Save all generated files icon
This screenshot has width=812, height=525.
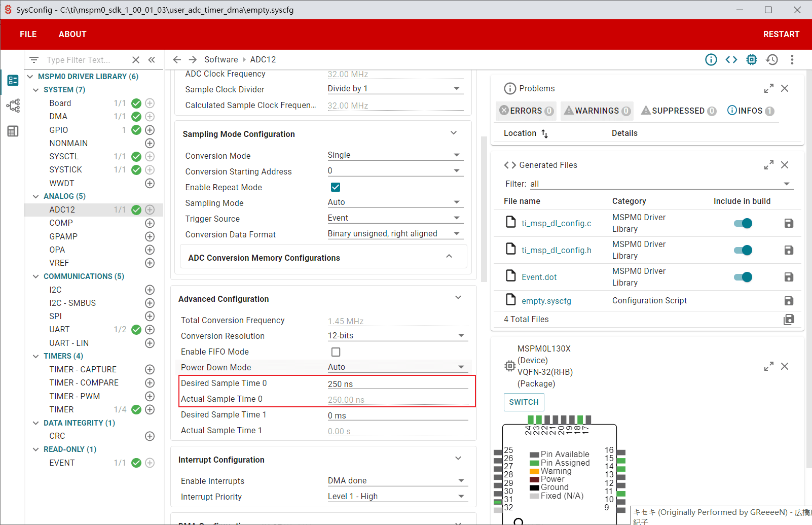pyautogui.click(x=789, y=319)
